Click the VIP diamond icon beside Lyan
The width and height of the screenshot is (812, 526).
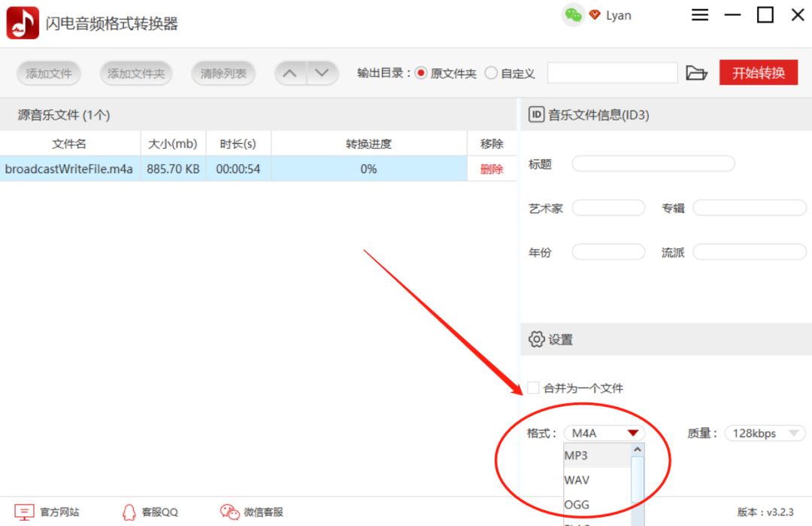pyautogui.click(x=595, y=15)
